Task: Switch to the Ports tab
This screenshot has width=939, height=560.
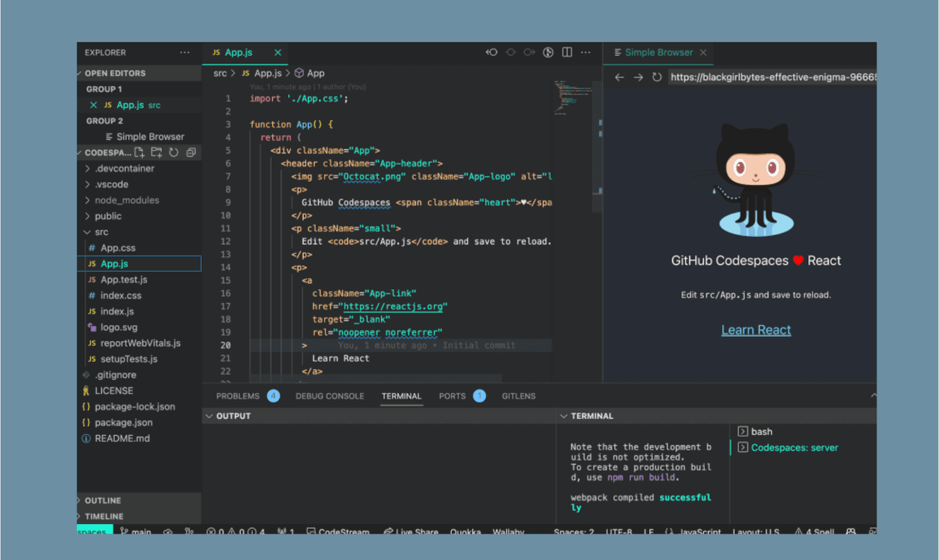Action: coord(452,396)
